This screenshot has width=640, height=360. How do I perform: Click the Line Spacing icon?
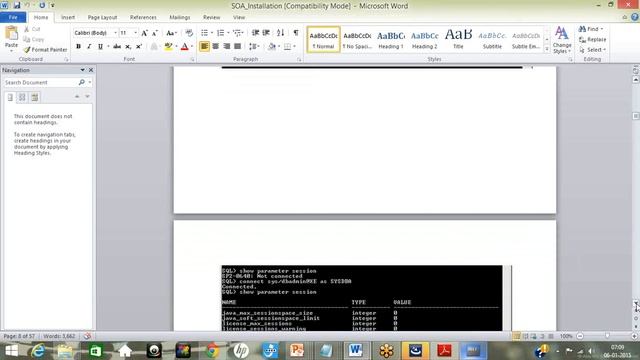(253, 47)
